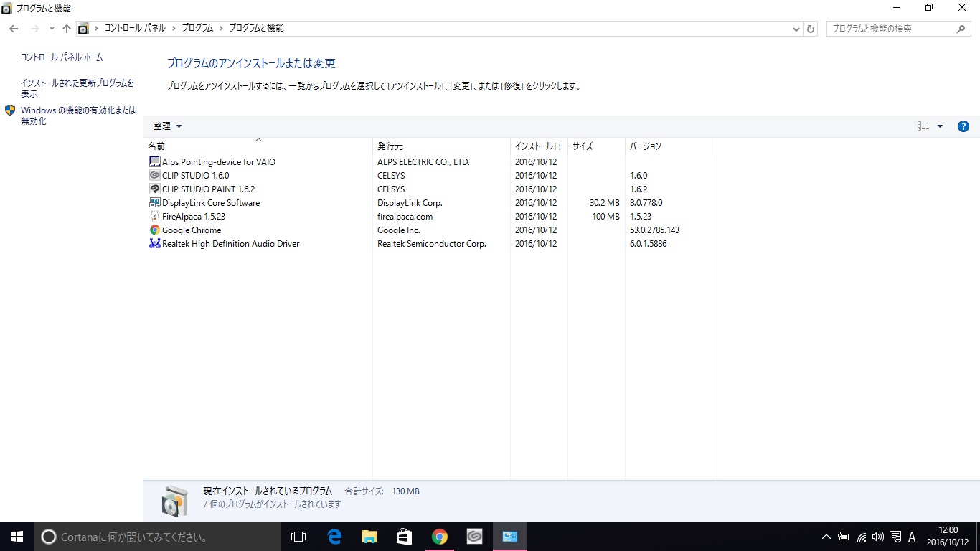
Task: Navigate to プログラム breadcrumb
Action: [x=197, y=29]
